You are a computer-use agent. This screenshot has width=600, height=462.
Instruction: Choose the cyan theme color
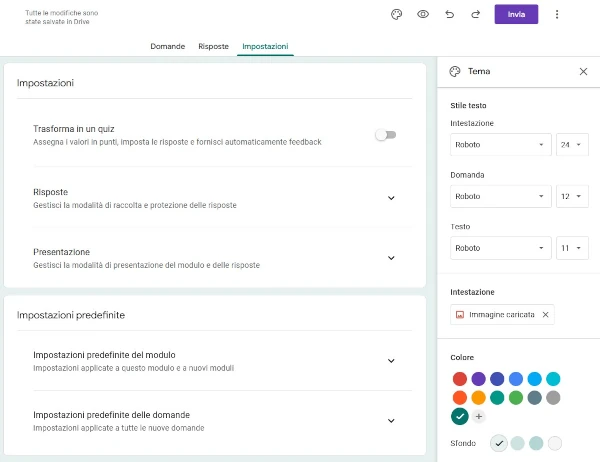tap(553, 379)
